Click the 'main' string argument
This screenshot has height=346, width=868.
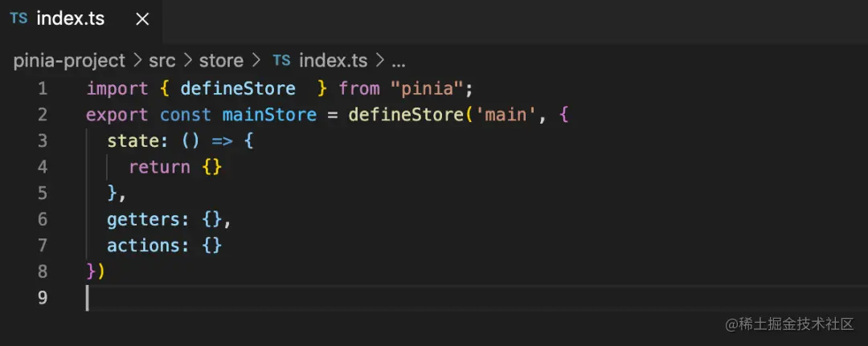point(505,115)
